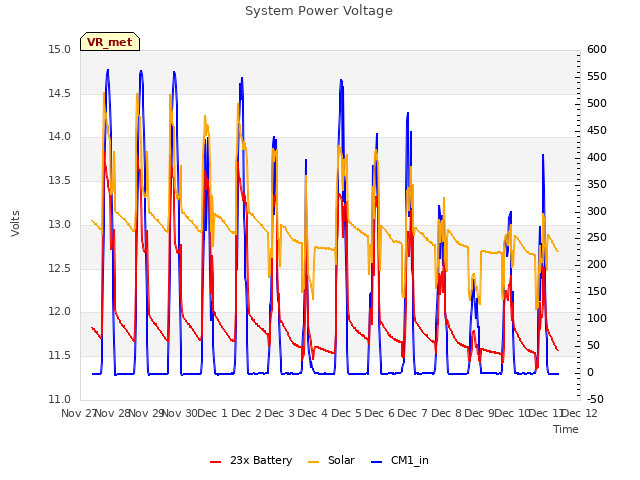The image size is (640, 480).
Task: Click the 11.5 left axis value
Action: pos(59,356)
